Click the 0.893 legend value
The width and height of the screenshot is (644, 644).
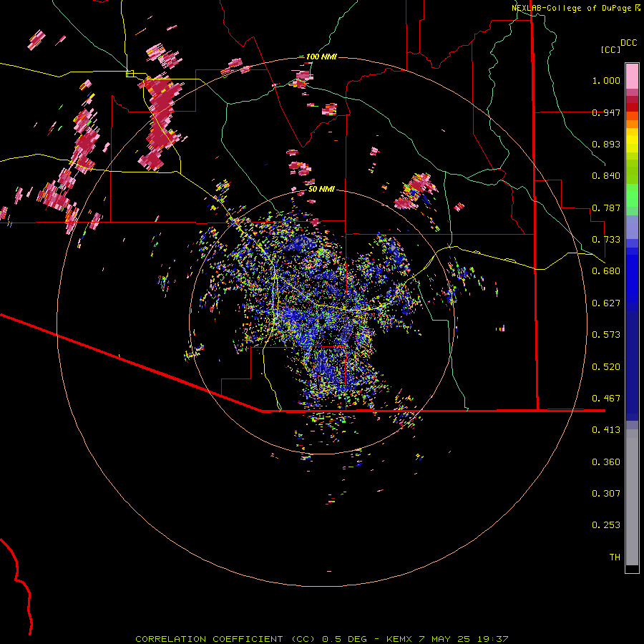(x=606, y=144)
